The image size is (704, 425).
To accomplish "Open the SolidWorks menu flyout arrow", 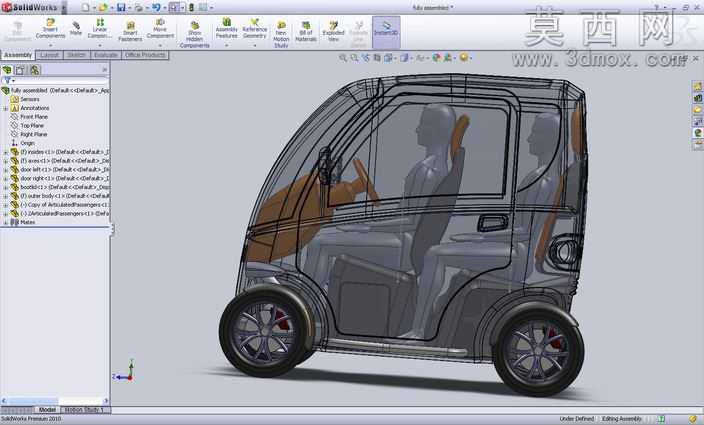I will point(64,7).
